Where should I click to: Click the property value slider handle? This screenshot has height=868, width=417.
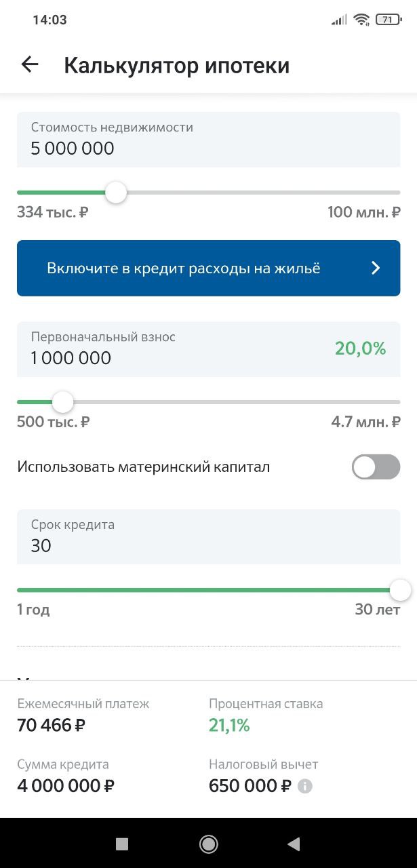point(116,193)
